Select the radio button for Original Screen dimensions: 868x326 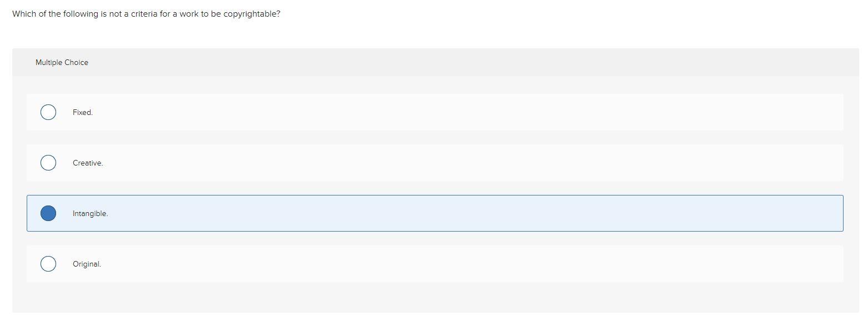click(48, 263)
